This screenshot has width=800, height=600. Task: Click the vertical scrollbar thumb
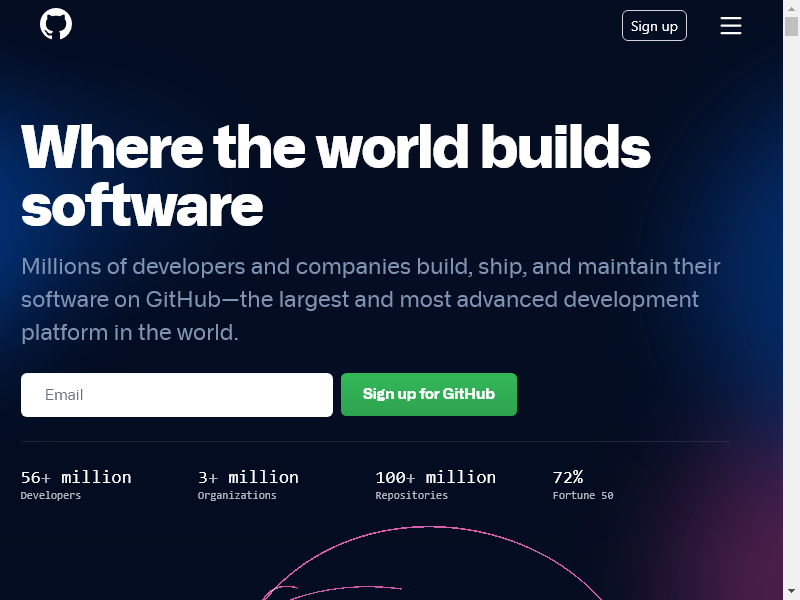791,27
